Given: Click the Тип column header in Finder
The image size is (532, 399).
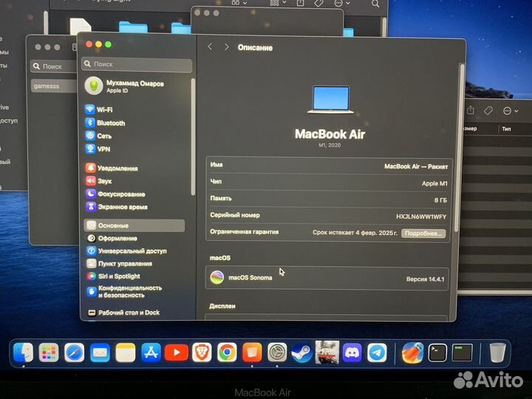Looking at the screenshot, I should (506, 129).
